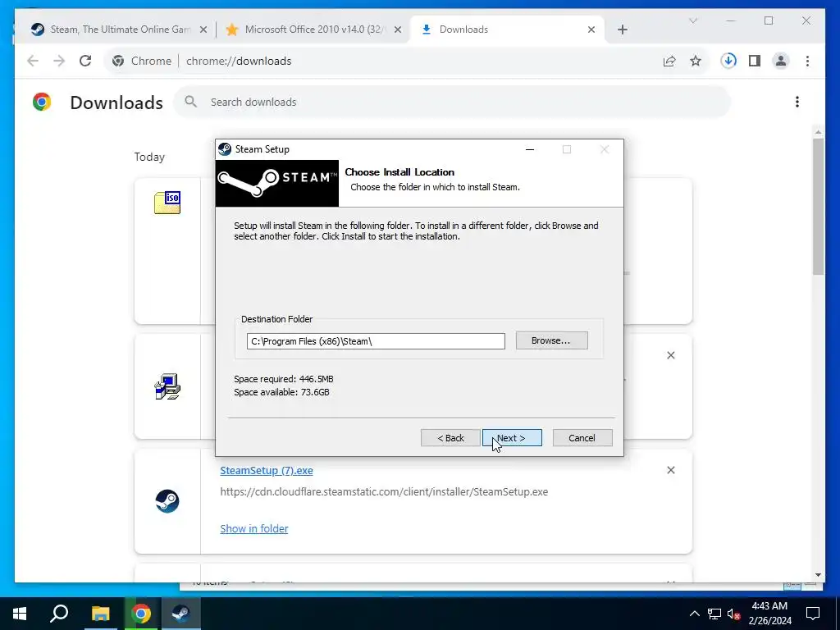
Task: Open SteamSetup (7).exe download link
Action: 267,470
